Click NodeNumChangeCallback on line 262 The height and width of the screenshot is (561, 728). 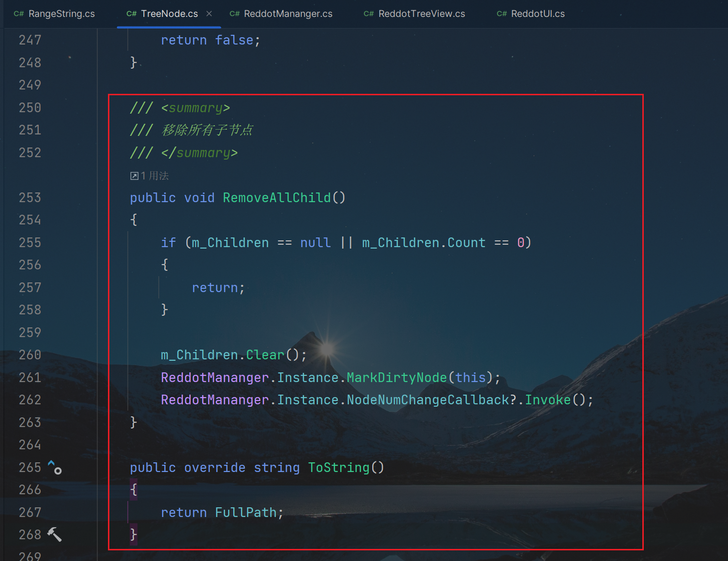pyautogui.click(x=428, y=400)
